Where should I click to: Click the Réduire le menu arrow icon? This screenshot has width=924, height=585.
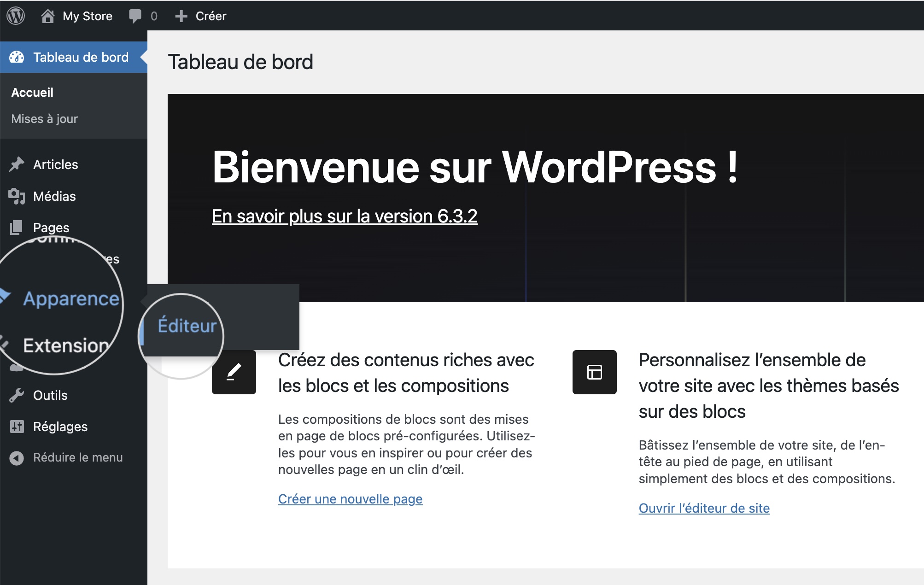(17, 458)
